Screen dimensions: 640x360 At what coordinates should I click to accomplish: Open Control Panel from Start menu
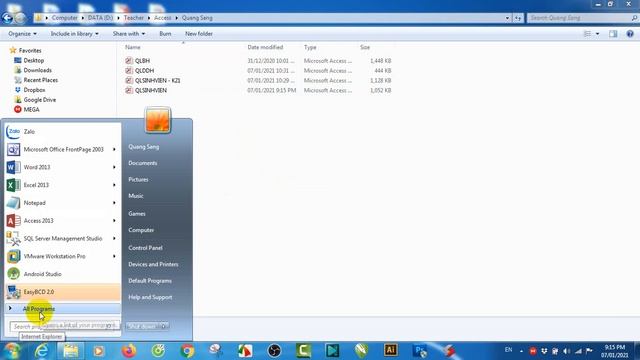click(145, 248)
